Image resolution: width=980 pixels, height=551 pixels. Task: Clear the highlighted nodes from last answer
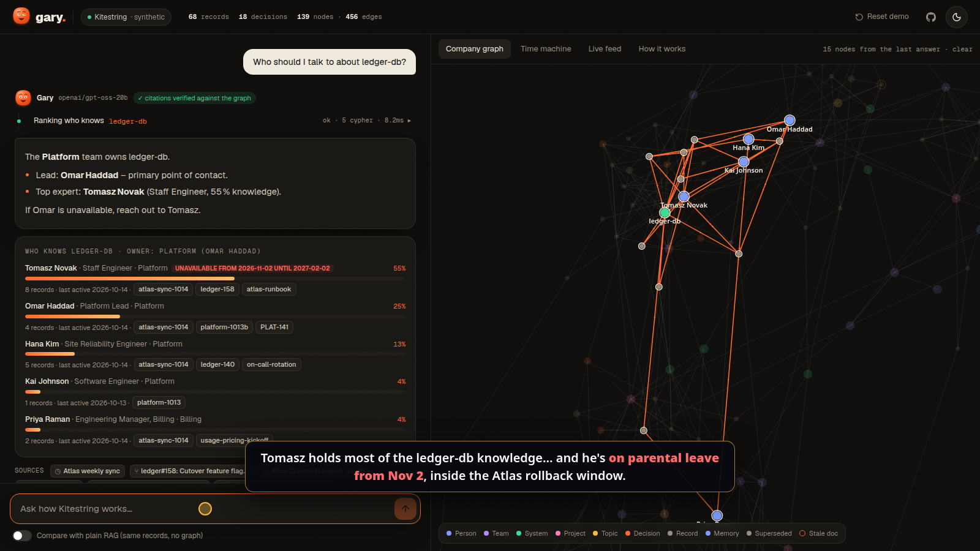point(962,49)
